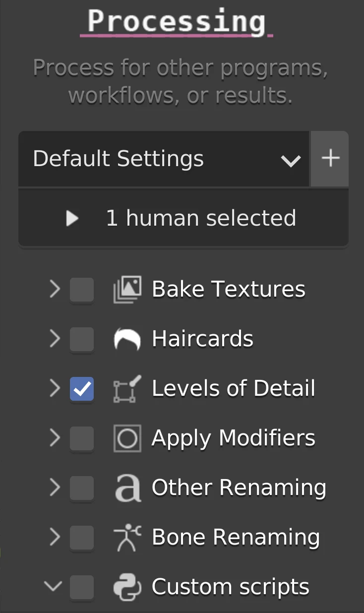Click the Other Renaming label
364x613 pixels.
[x=239, y=488]
